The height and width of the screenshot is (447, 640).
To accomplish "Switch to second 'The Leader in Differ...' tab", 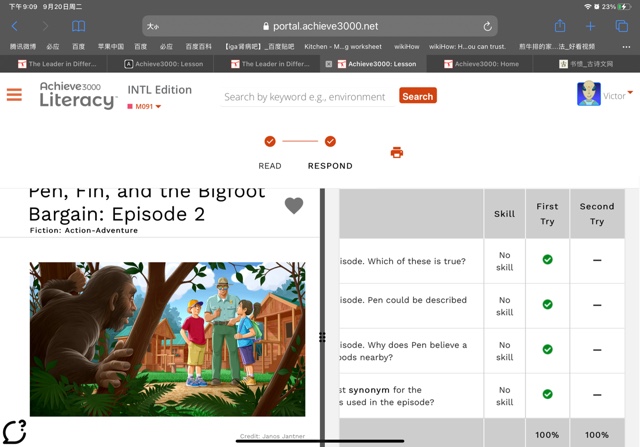I will pyautogui.click(x=270, y=64).
